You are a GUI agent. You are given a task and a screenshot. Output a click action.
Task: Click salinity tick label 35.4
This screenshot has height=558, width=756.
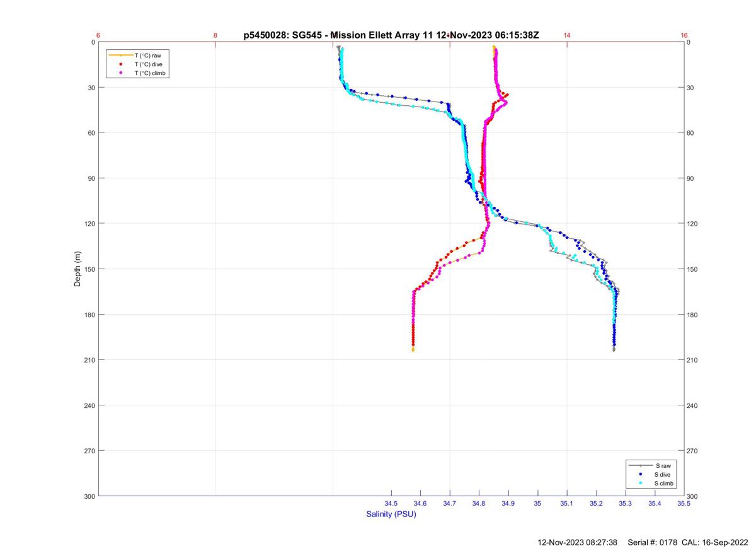pos(655,503)
